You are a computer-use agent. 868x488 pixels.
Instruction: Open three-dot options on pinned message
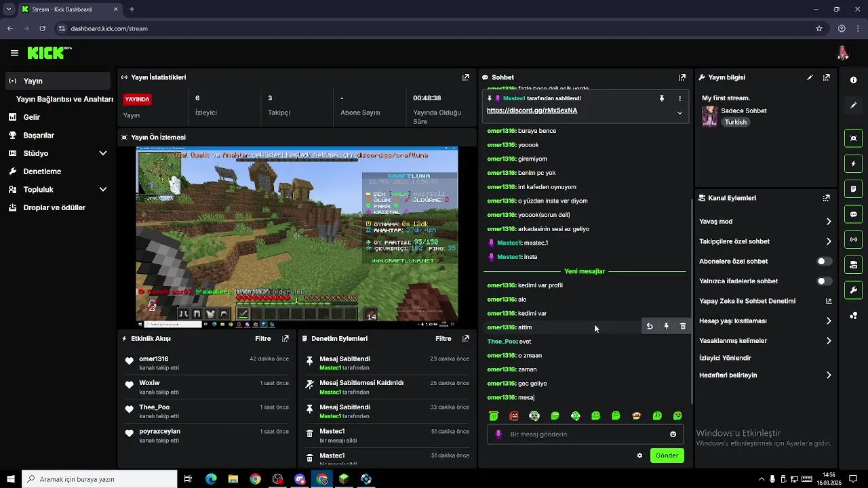pos(680,98)
